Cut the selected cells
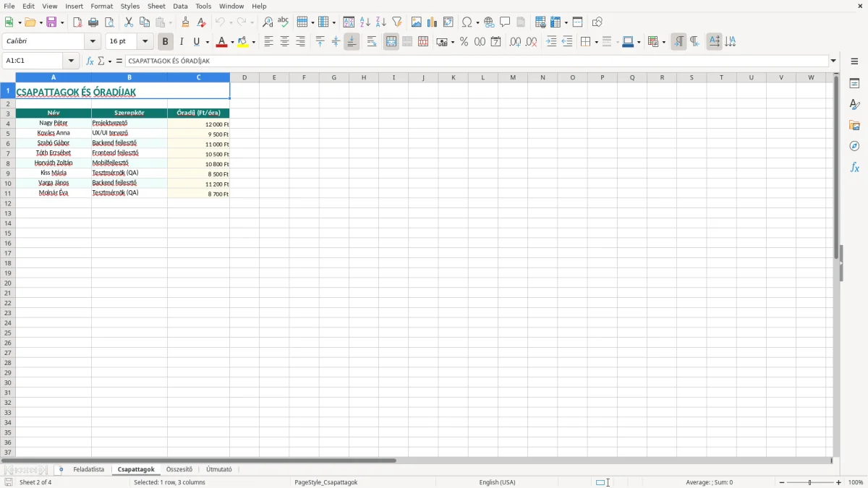This screenshot has width=868, height=488. (129, 22)
